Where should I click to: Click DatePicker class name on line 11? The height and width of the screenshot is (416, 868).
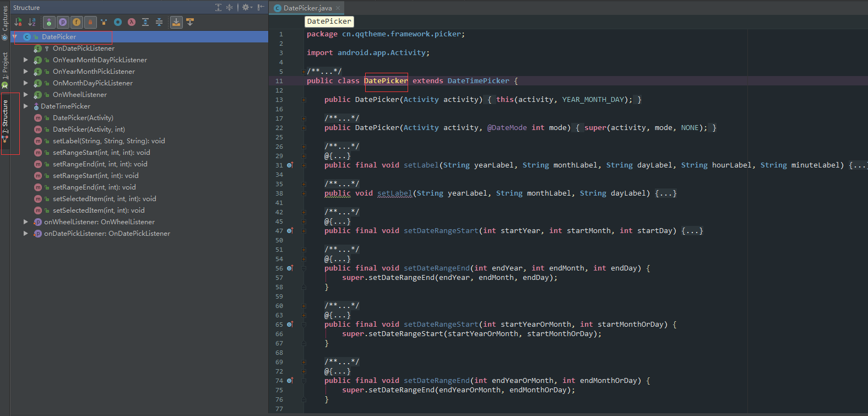pyautogui.click(x=386, y=81)
